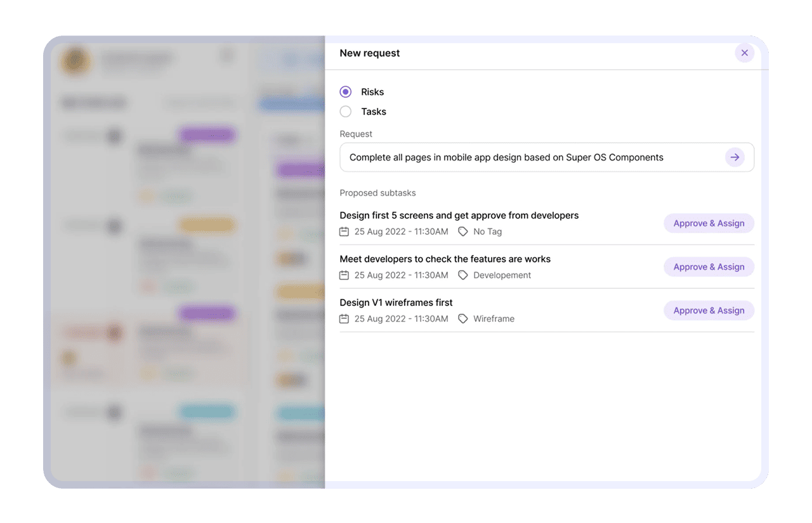The height and width of the screenshot is (523, 812).
Task: Click the 'Proposed subtasks' heading
Action: click(378, 193)
